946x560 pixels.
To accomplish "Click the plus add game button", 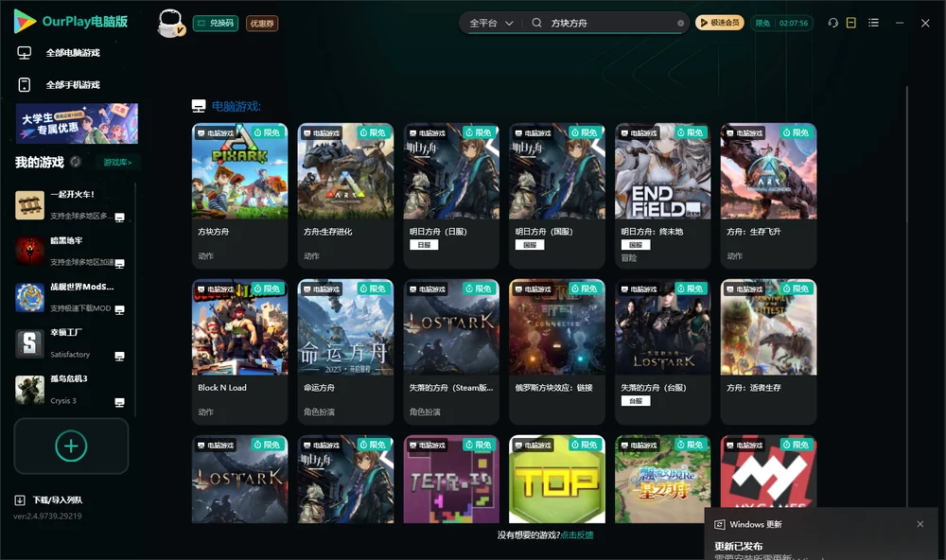I will 71,446.
